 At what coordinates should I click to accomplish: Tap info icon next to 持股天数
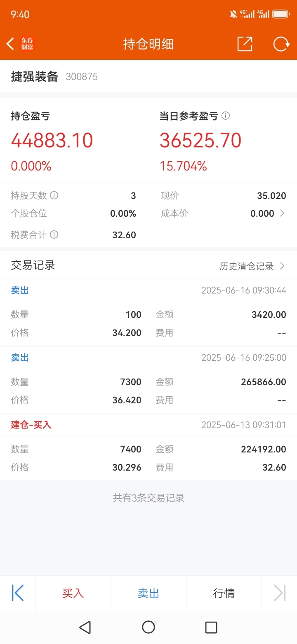54,195
